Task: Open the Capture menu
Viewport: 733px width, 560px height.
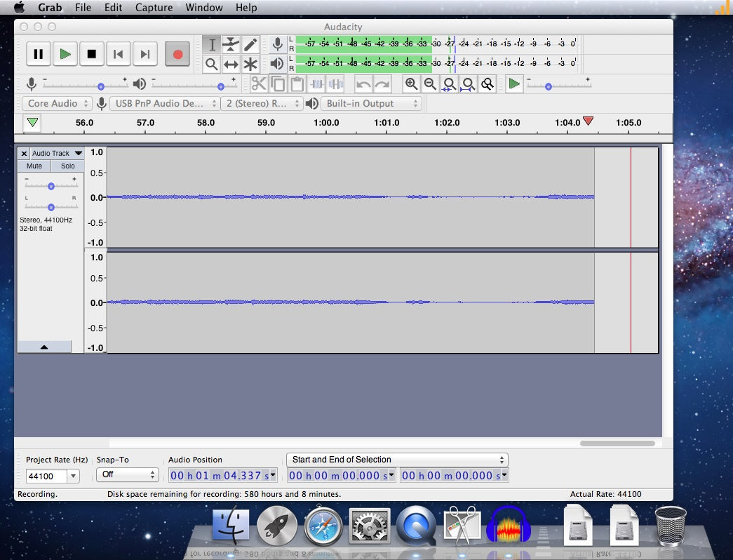Action: tap(154, 8)
